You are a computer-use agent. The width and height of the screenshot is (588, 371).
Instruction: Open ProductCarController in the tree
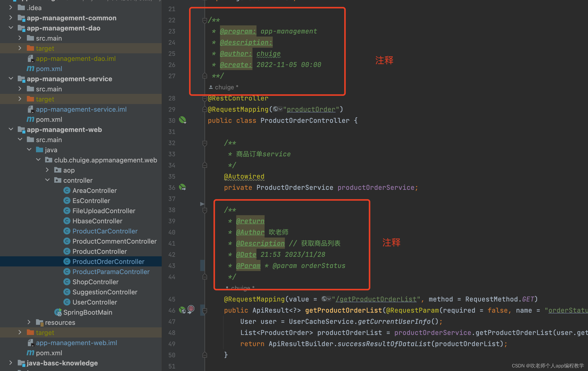coord(105,231)
